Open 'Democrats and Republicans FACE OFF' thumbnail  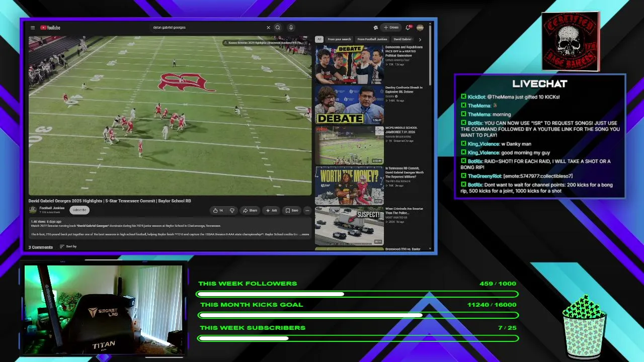click(349, 64)
